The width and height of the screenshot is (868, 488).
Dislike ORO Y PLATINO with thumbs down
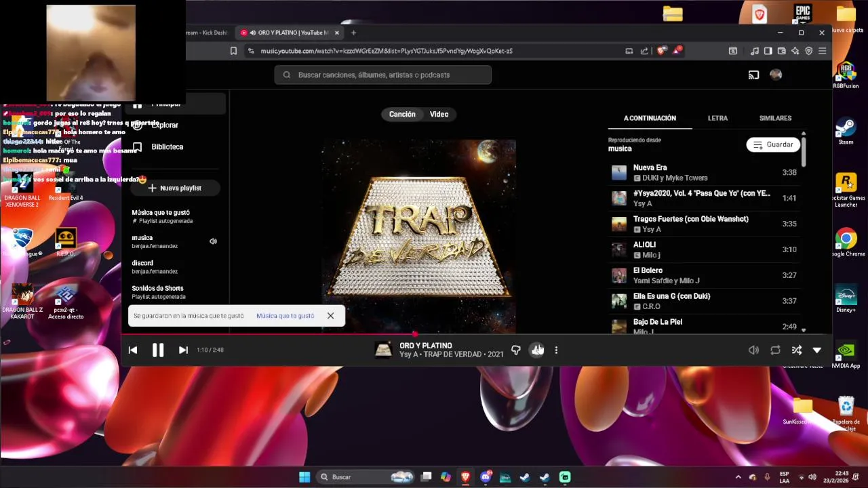point(516,350)
